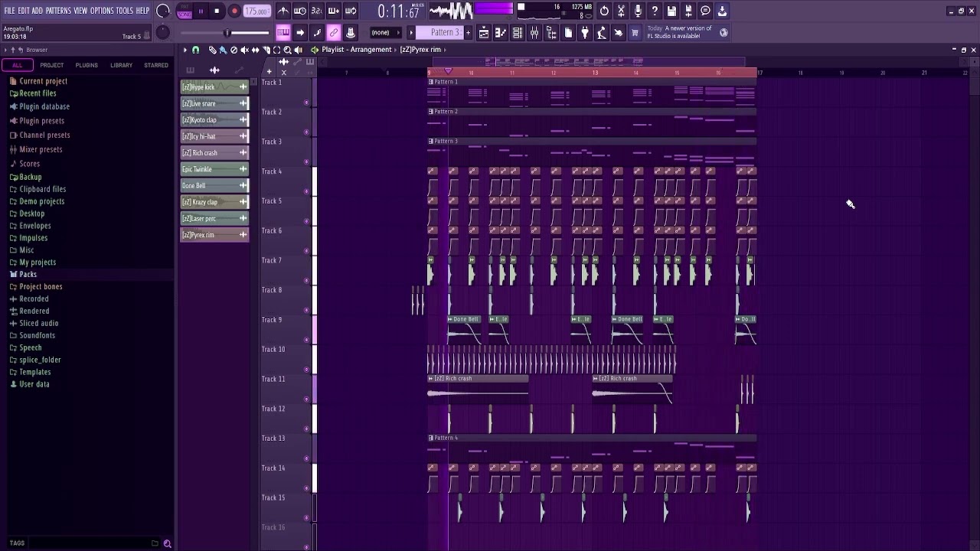Click the TAGS label in browser

(x=17, y=543)
